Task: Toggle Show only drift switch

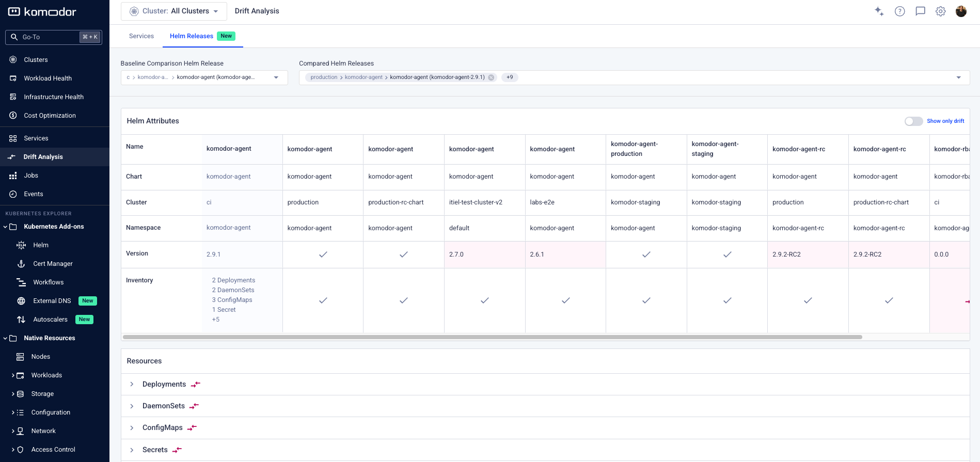Action: [x=913, y=121]
